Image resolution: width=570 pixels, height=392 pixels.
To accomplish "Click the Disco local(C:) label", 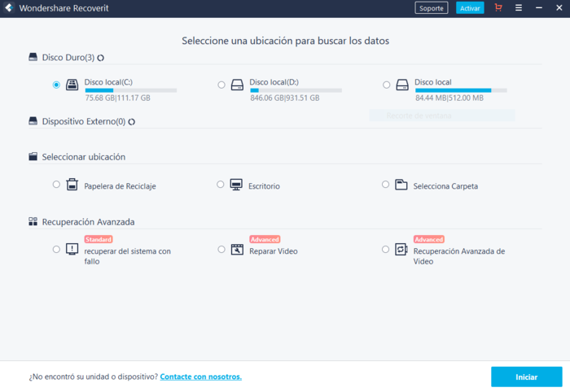I will point(108,82).
